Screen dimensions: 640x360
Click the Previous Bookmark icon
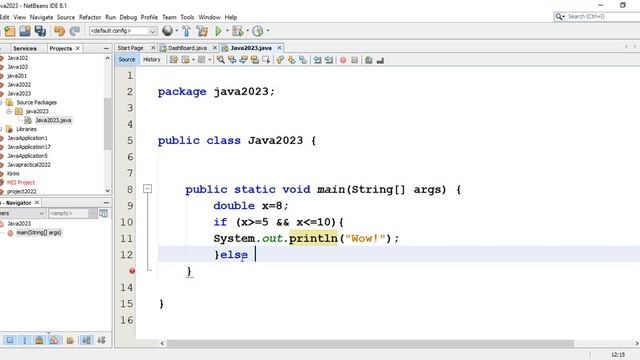coord(280,60)
